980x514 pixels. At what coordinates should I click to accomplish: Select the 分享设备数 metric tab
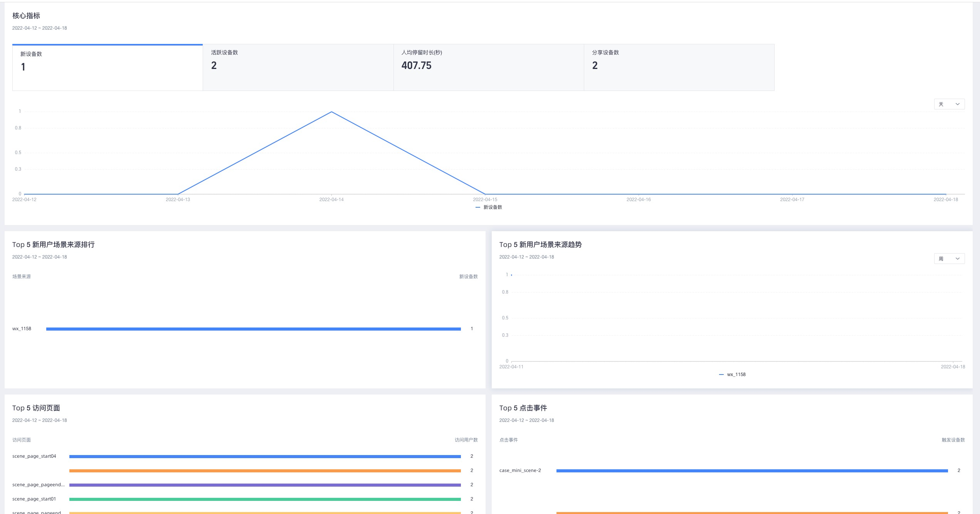[679, 67]
